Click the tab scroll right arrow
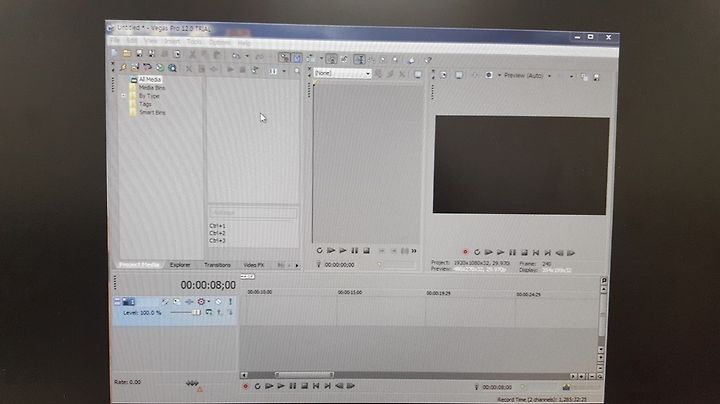Image resolution: width=720 pixels, height=404 pixels. point(297,266)
